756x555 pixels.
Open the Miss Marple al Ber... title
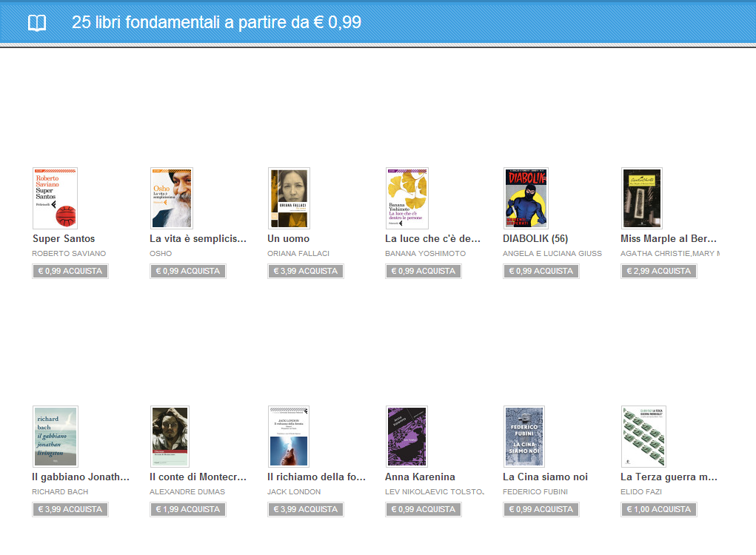(x=668, y=238)
